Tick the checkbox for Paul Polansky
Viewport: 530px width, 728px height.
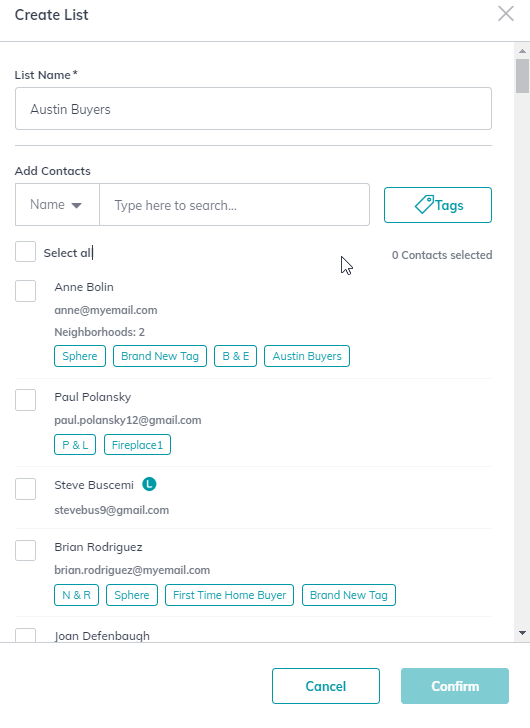point(26,400)
